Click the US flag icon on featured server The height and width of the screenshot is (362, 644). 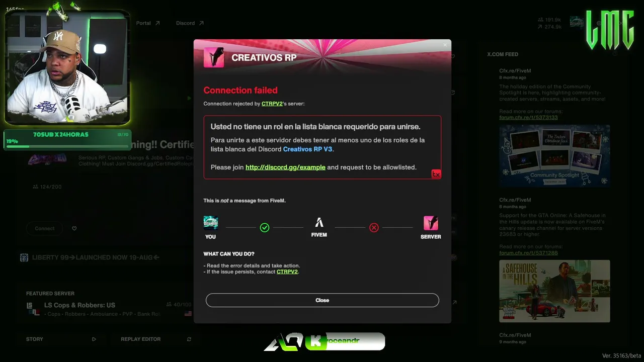coord(188,314)
